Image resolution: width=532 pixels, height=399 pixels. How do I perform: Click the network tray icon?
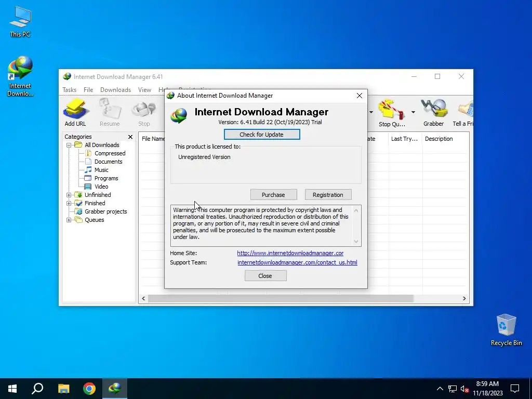[x=453, y=389]
